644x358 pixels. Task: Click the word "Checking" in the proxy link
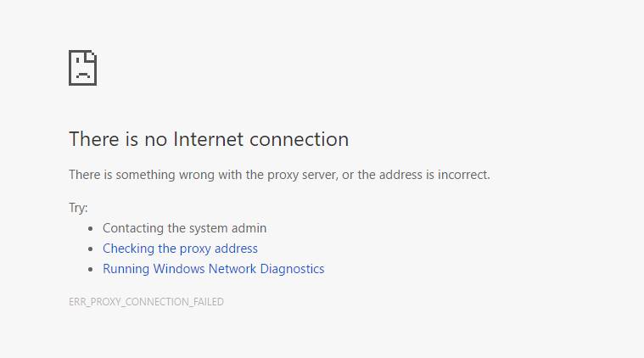click(128, 249)
